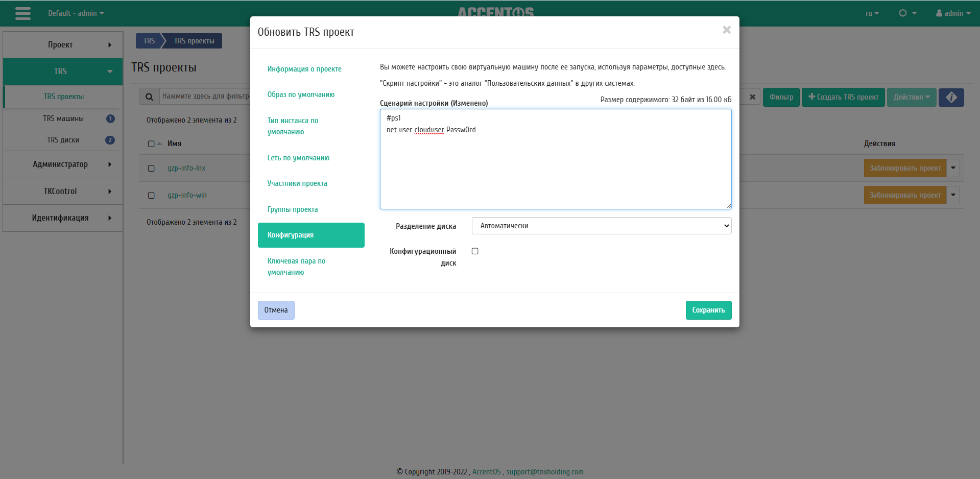Click the textarea resize handle corner
Screen dimensions: 980x479
(729, 206)
